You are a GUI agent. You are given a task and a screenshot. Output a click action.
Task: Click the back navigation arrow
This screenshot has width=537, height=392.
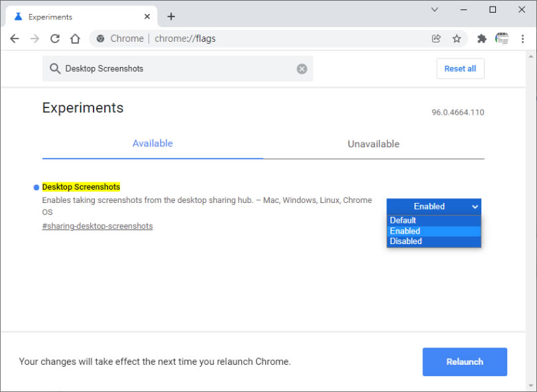point(15,38)
